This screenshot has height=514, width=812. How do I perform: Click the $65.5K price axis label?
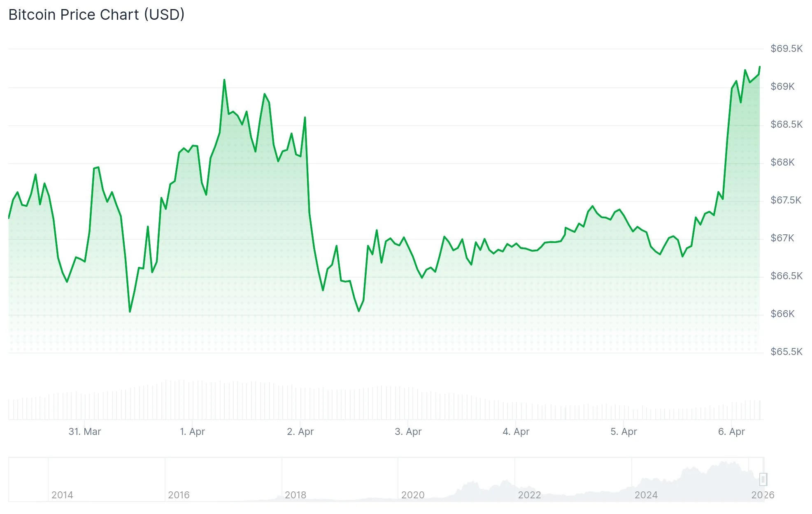pyautogui.click(x=786, y=352)
